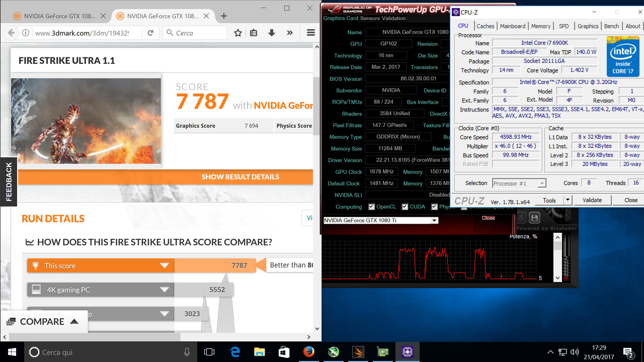
Task: Click the Intel Core i7 logo in CPU-Z
Action: pos(623,56)
